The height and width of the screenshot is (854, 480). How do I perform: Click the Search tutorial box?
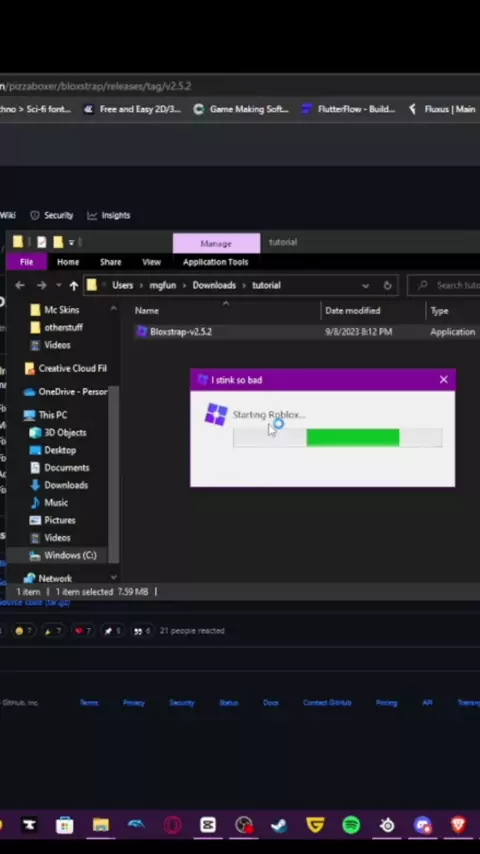(444, 285)
